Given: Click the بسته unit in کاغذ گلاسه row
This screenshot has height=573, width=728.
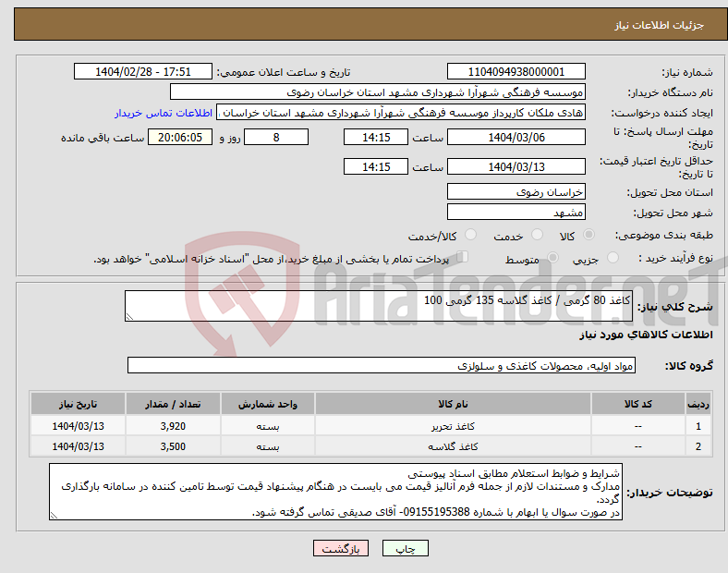Looking at the screenshot, I should click(267, 446).
